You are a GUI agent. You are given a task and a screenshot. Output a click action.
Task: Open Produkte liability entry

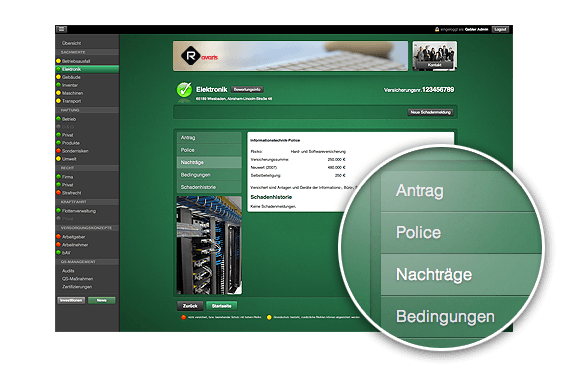pos(71,143)
